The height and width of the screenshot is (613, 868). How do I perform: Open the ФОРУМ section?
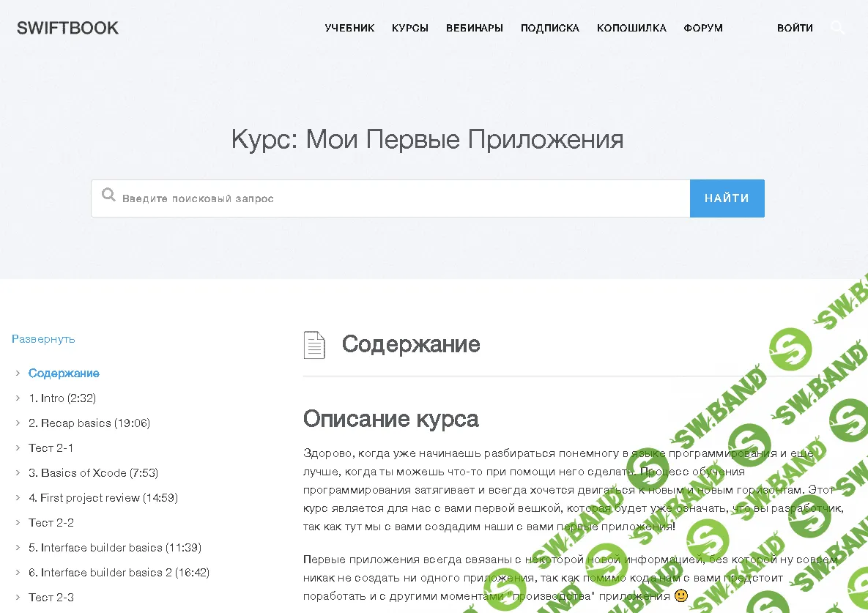[703, 28]
